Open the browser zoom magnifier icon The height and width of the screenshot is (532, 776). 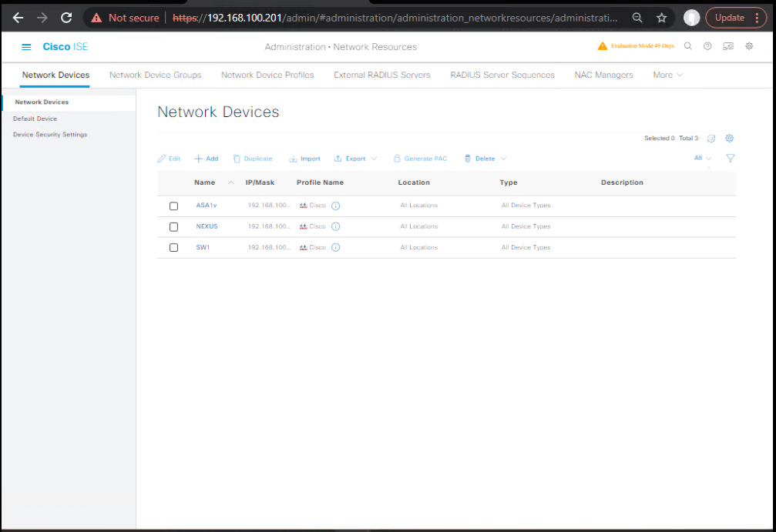(x=637, y=18)
